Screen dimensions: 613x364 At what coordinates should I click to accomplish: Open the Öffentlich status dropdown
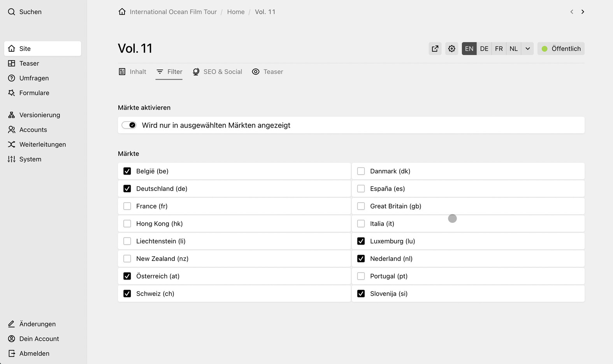(561, 49)
